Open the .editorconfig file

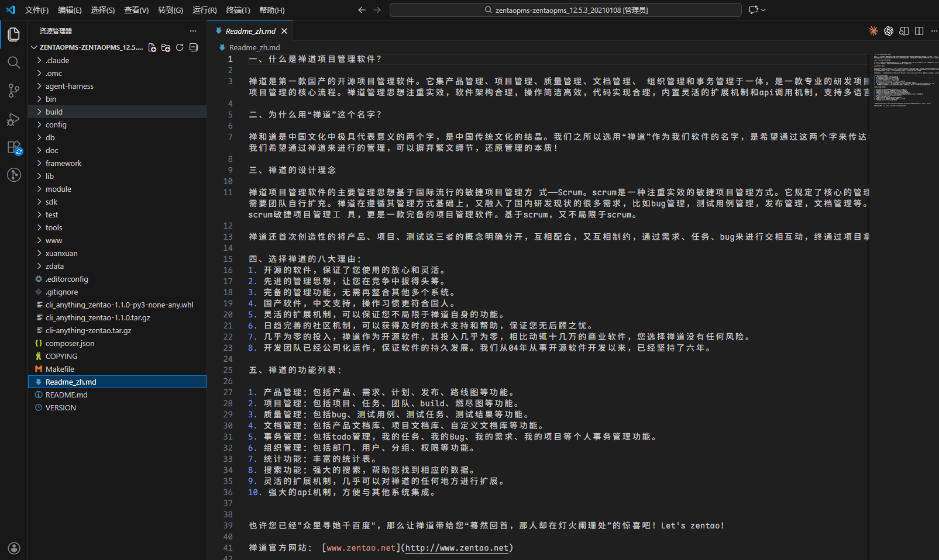(117, 279)
